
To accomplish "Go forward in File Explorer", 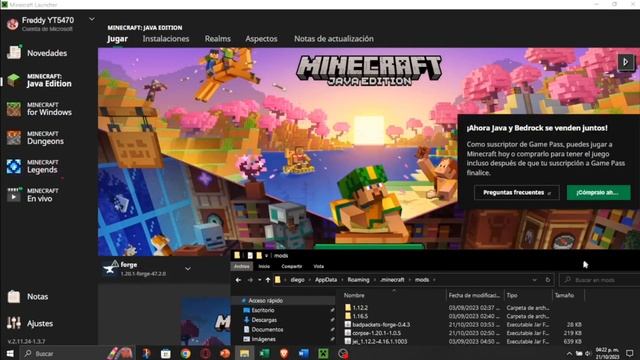I will [x=250, y=280].
